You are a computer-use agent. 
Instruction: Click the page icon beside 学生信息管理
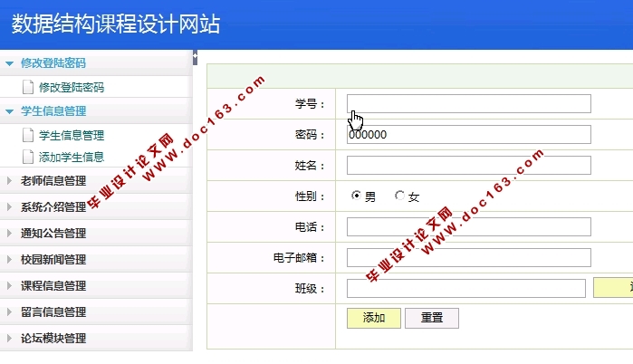27,136
